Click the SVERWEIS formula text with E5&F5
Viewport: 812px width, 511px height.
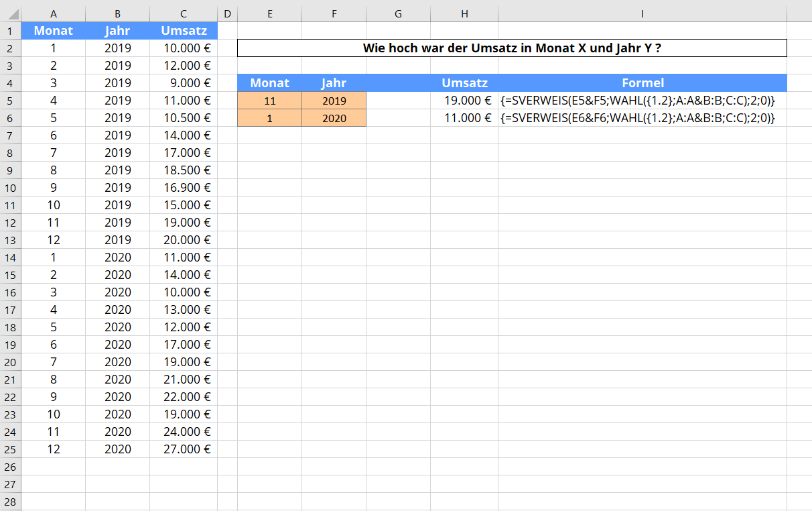tap(638, 101)
